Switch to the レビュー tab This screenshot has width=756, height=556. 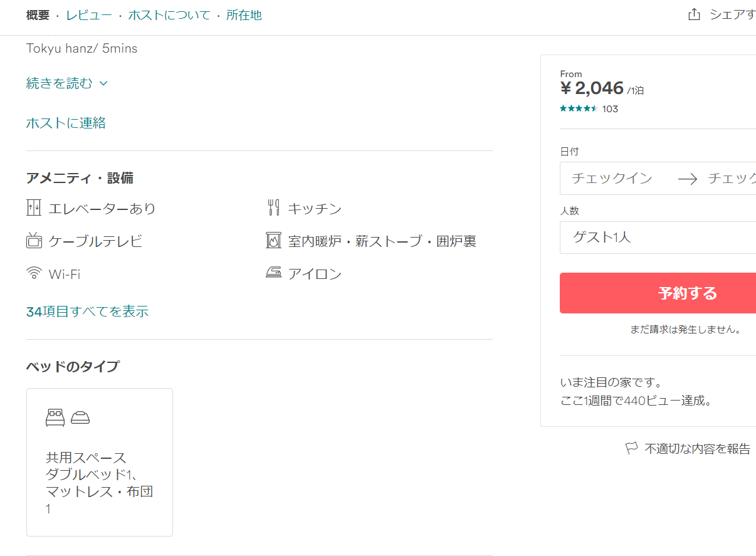[89, 15]
